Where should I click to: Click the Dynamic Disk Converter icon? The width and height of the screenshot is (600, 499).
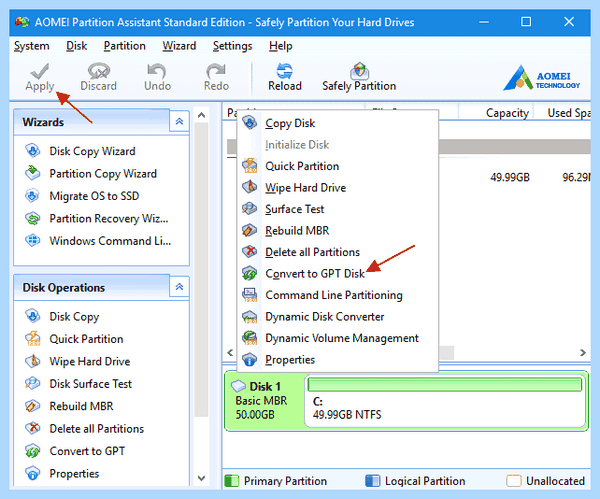click(x=249, y=316)
